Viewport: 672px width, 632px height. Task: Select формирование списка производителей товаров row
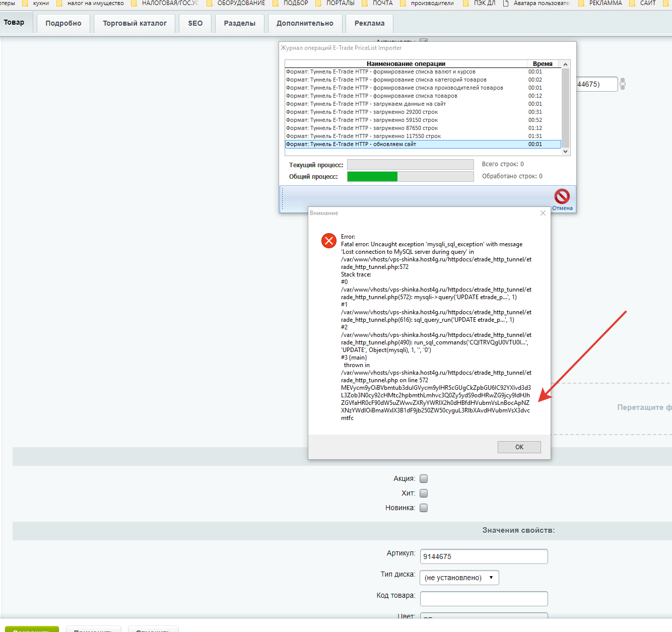coord(423,88)
